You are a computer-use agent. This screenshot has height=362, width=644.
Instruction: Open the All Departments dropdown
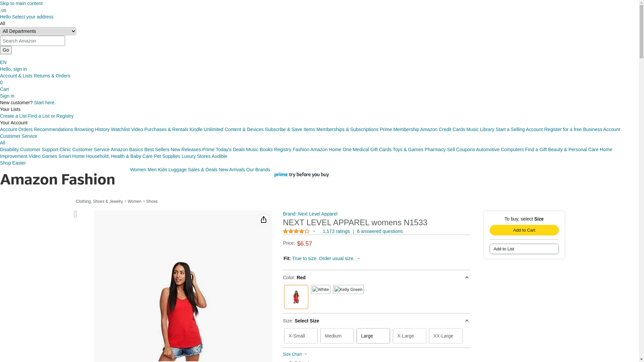(38, 31)
